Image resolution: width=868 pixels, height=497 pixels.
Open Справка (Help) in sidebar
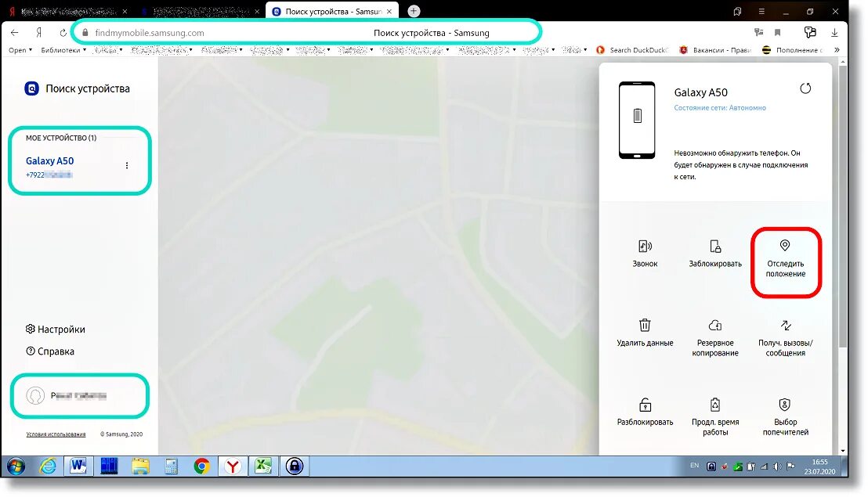(x=50, y=351)
